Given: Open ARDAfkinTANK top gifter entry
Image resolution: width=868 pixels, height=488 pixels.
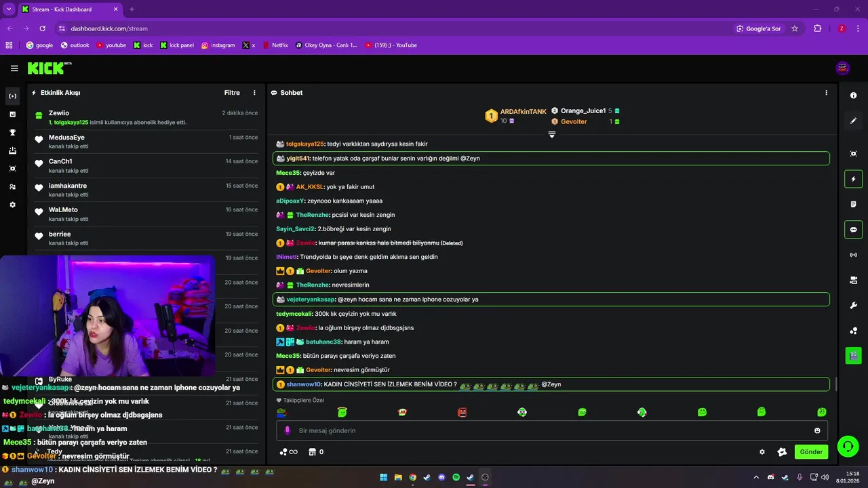Looking at the screenshot, I should 516,116.
